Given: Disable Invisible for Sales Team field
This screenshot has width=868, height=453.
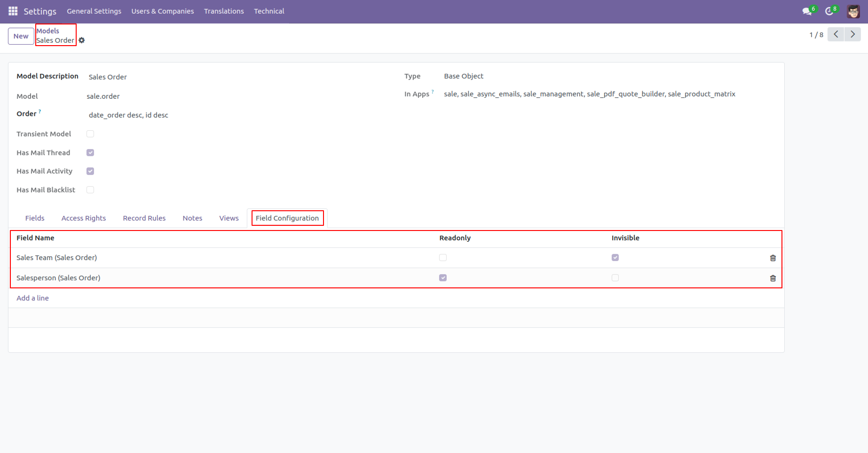Looking at the screenshot, I should pyautogui.click(x=615, y=257).
